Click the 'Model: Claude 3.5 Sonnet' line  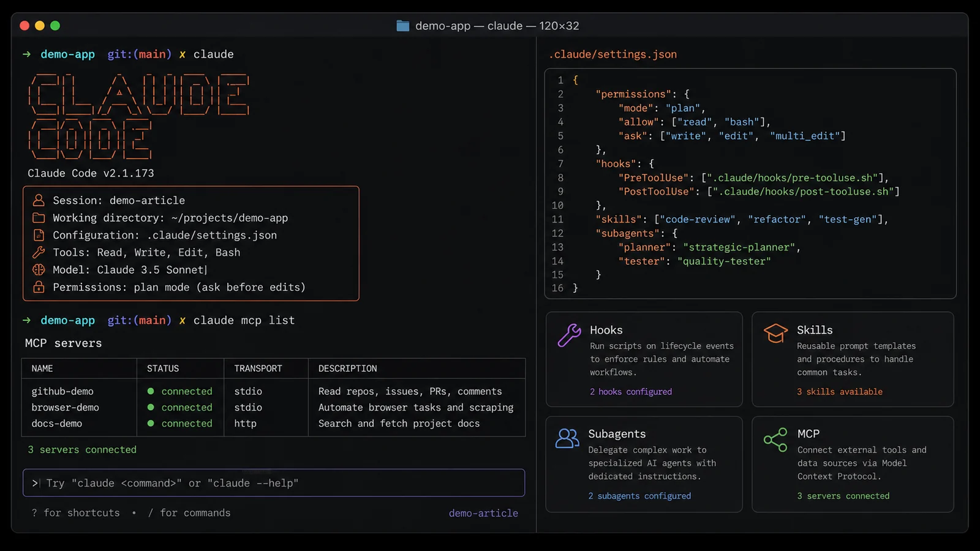[x=130, y=269]
